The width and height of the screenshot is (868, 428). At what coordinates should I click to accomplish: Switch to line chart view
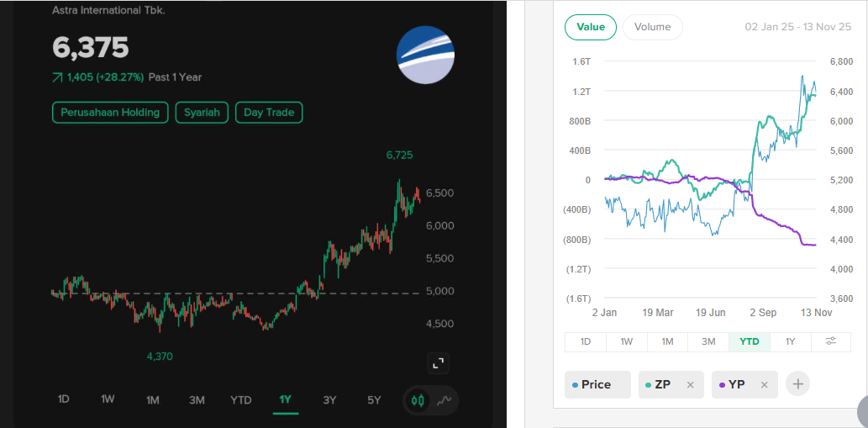(445, 400)
